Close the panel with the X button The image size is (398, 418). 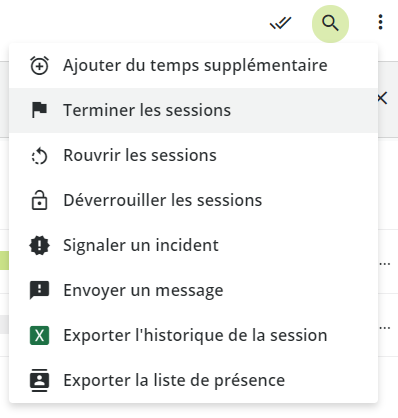[x=383, y=99]
